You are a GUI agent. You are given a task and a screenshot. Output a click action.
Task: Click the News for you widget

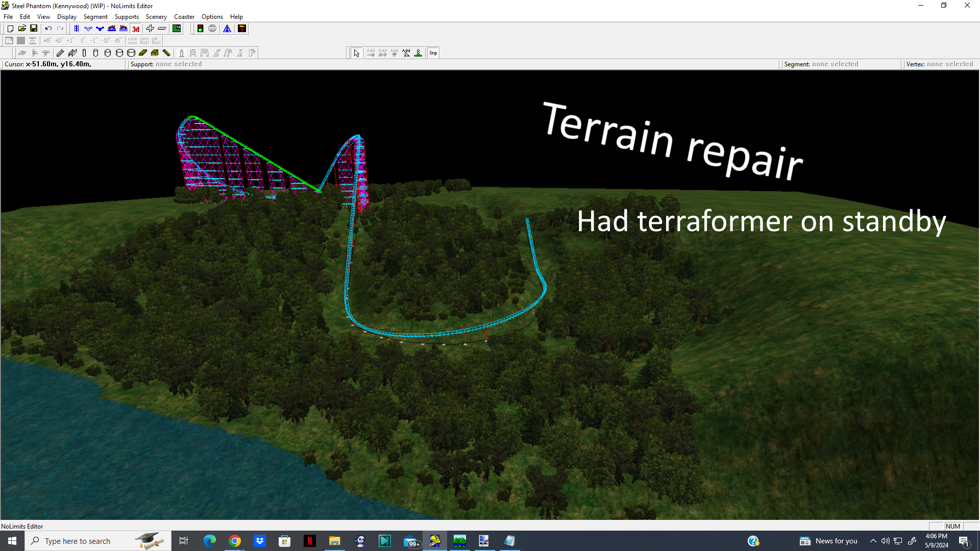[x=829, y=541]
